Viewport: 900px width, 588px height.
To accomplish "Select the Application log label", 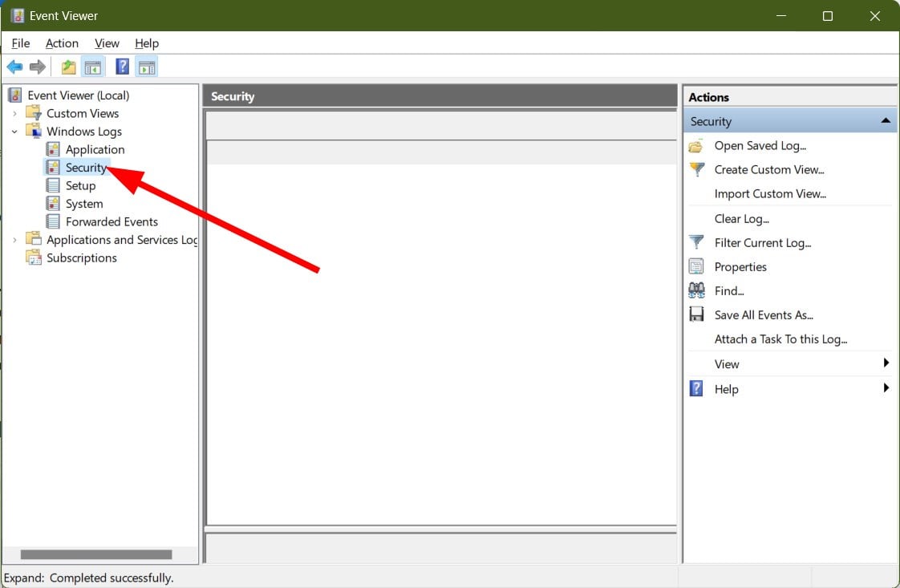I will click(x=95, y=149).
